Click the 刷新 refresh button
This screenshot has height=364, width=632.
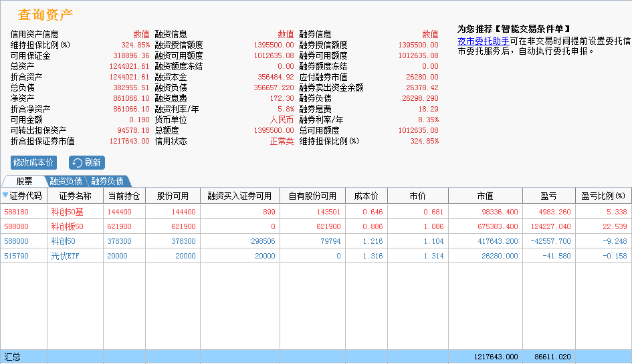coord(87,163)
